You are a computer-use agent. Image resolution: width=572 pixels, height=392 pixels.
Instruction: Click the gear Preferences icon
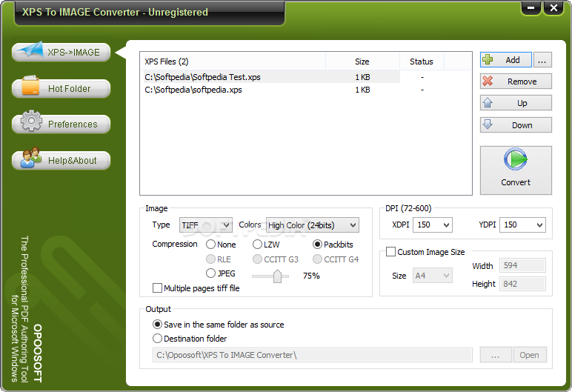(31, 121)
